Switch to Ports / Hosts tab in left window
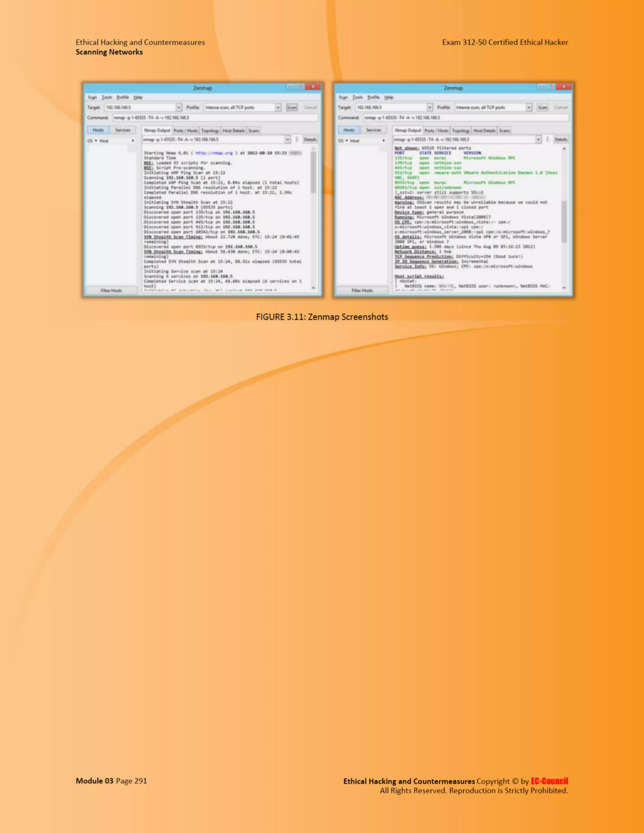644x833 pixels. point(186,130)
